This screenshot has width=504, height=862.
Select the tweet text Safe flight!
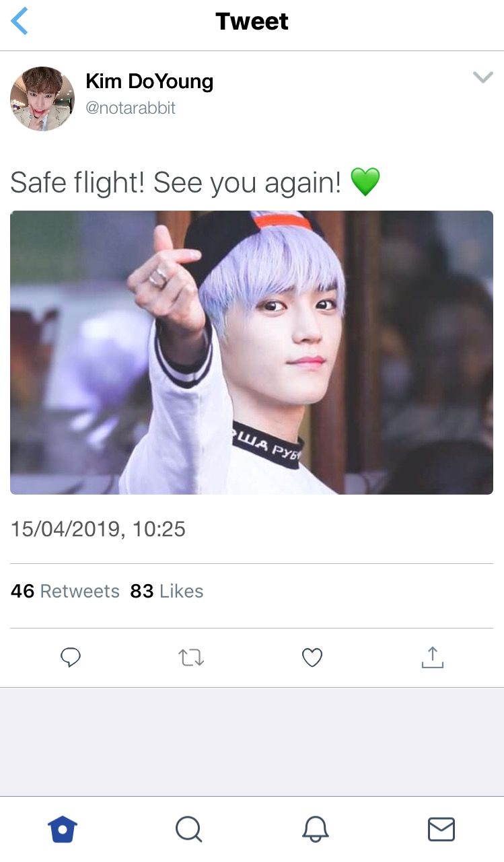(x=77, y=182)
